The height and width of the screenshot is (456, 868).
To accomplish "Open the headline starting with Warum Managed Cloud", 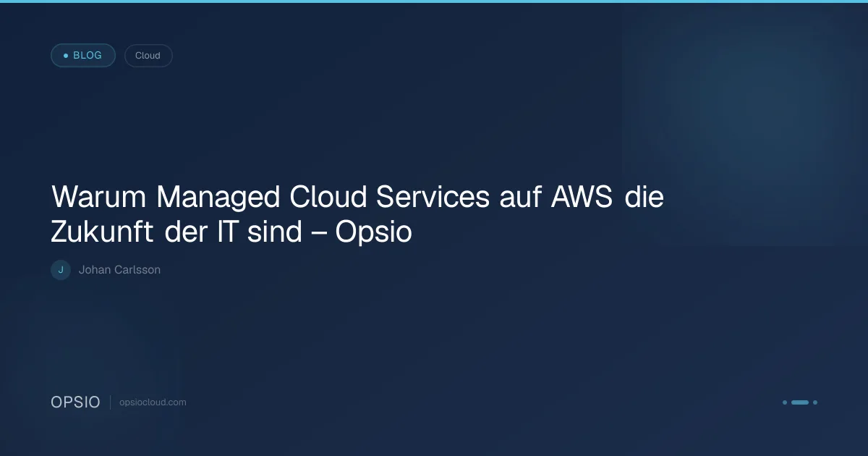I will [x=357, y=215].
